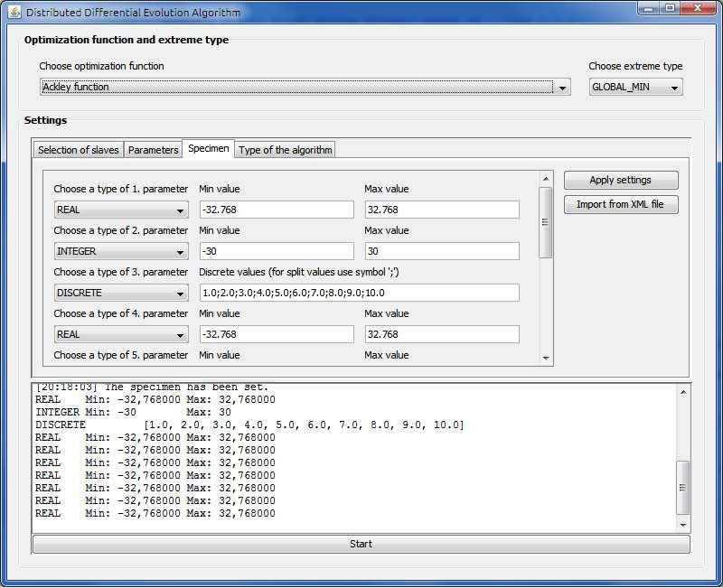
Task: Click the DISCRETE values log line
Action: click(249, 425)
